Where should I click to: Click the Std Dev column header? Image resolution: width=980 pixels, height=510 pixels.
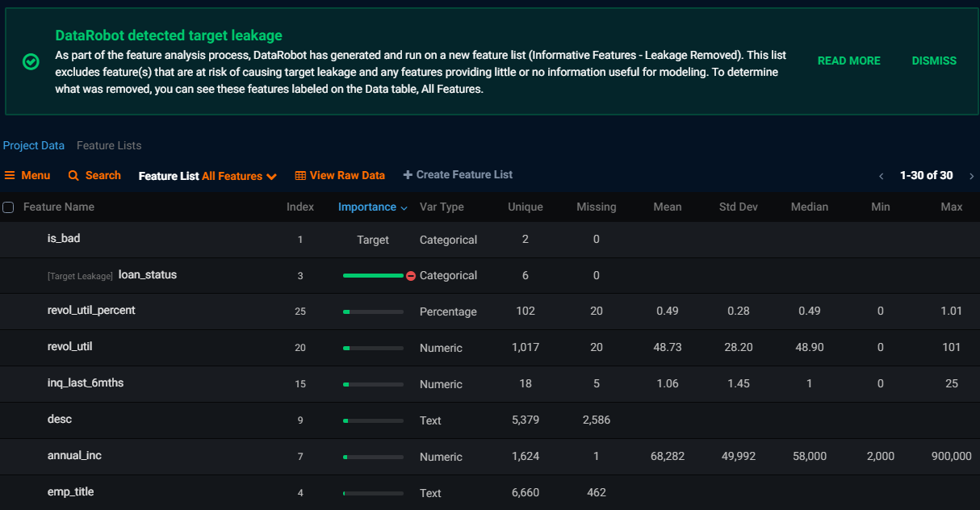[x=739, y=207]
